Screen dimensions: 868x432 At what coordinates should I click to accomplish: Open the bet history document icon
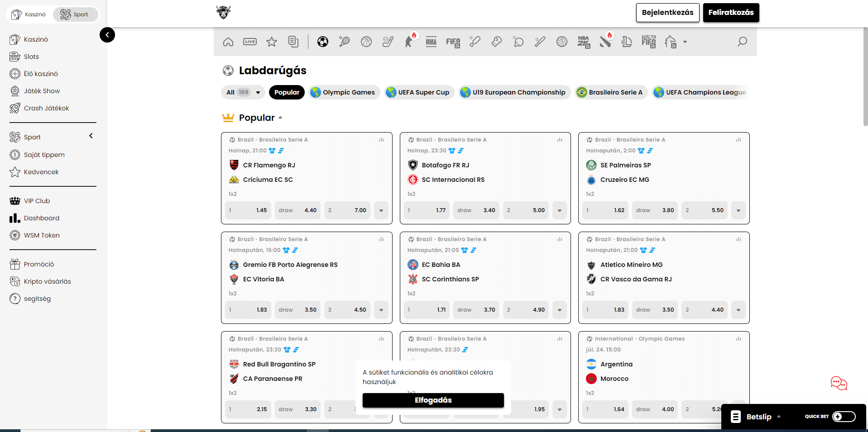[293, 42]
